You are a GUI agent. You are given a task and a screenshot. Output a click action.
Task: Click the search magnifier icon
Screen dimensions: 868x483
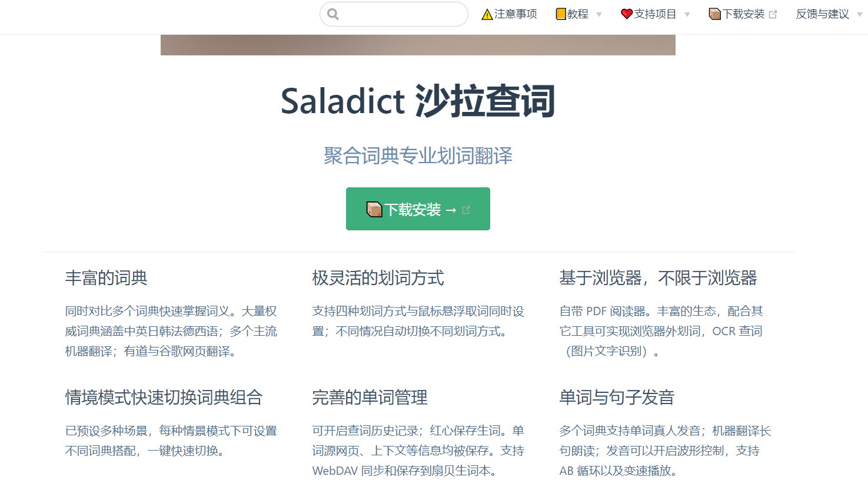click(x=333, y=14)
